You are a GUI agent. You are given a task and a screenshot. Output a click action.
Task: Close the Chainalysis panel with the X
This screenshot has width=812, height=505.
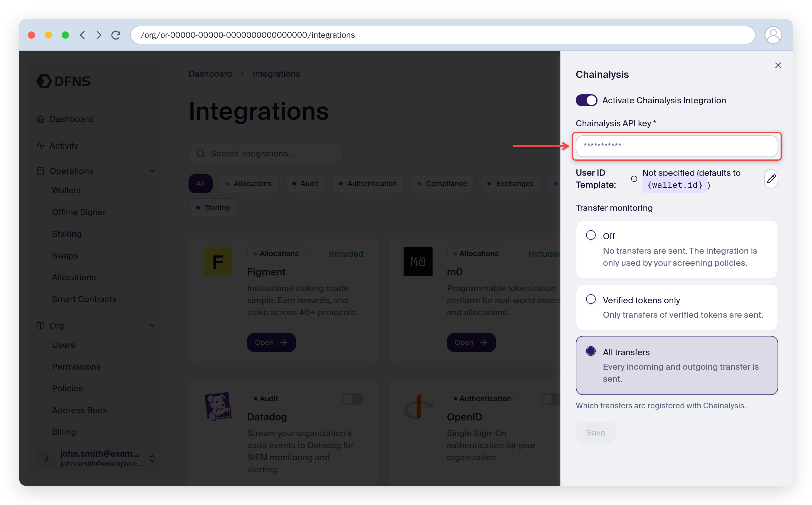coord(778,65)
